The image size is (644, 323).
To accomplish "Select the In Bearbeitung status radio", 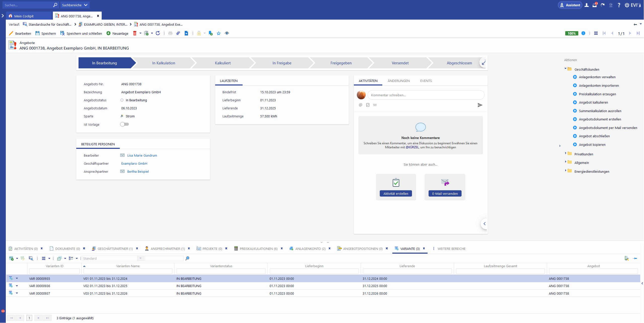I will (122, 100).
